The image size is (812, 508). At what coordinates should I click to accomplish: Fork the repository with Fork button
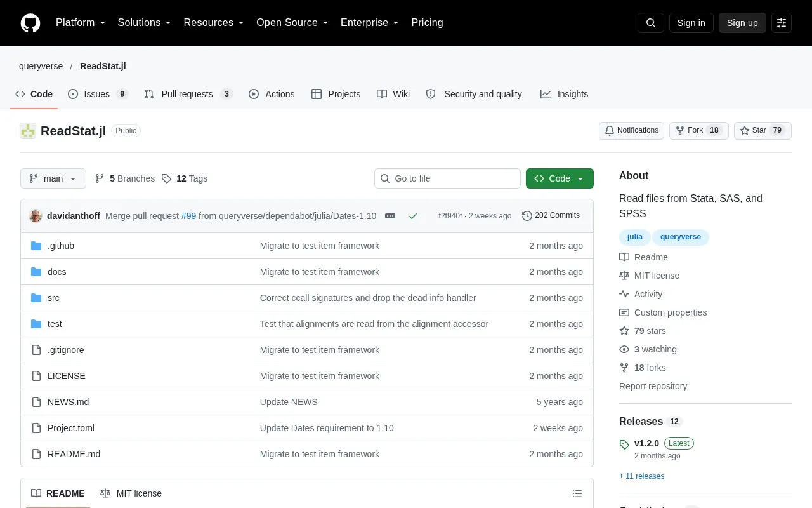tap(698, 130)
